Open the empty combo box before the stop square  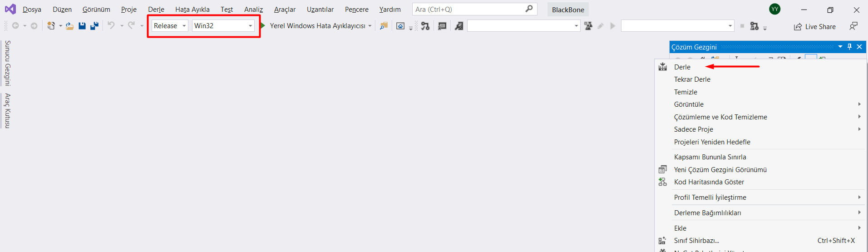coord(677,26)
